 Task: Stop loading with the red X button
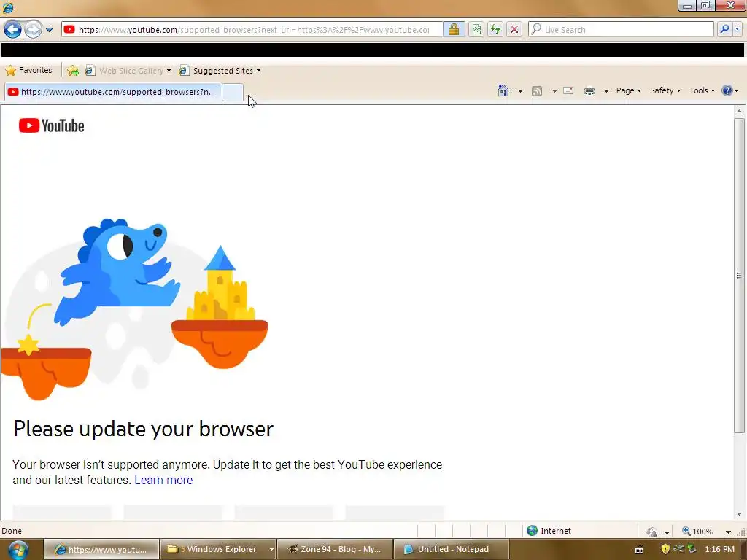pyautogui.click(x=514, y=29)
